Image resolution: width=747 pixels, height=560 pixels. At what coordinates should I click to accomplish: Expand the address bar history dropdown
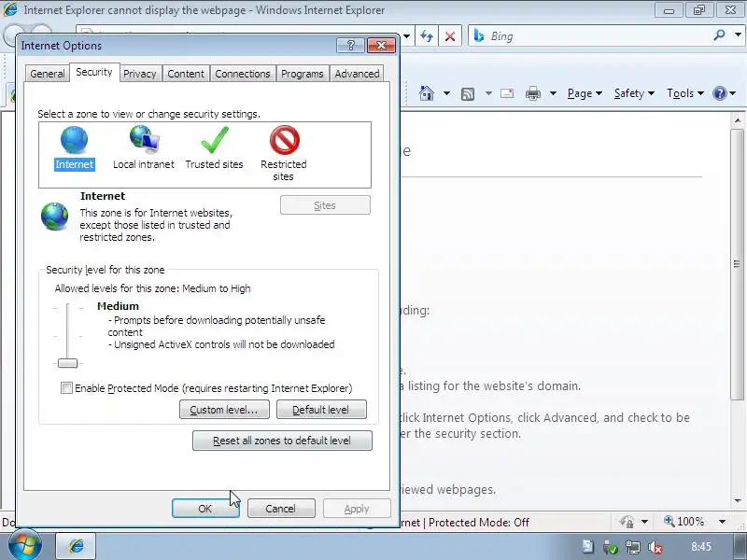point(407,36)
